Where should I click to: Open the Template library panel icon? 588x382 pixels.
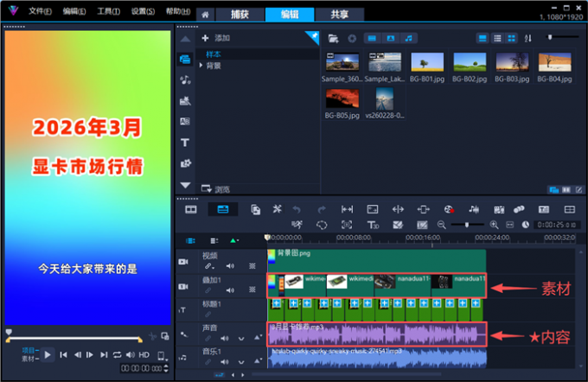coord(185,100)
